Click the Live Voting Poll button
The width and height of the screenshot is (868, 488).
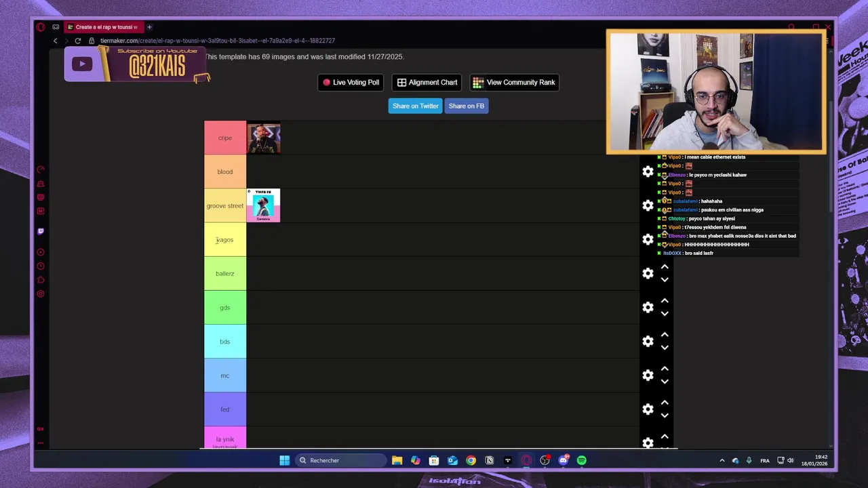(x=351, y=83)
